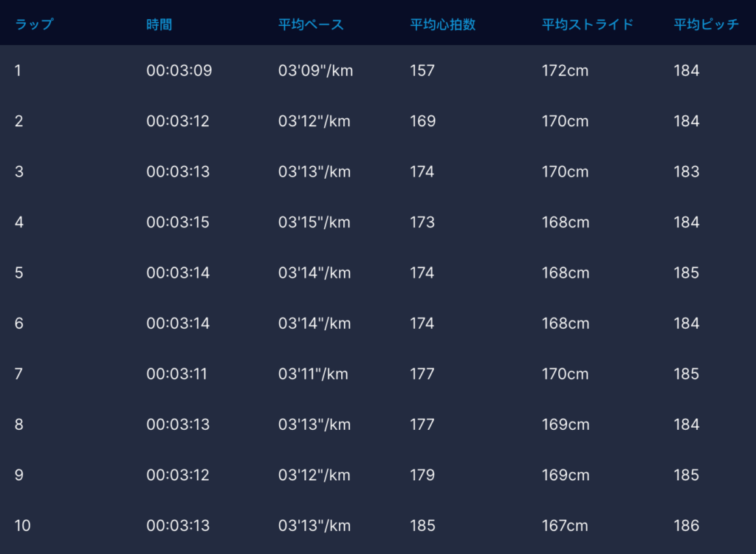Select lap number 5 row label
This screenshot has width=756, height=554.
(x=19, y=273)
